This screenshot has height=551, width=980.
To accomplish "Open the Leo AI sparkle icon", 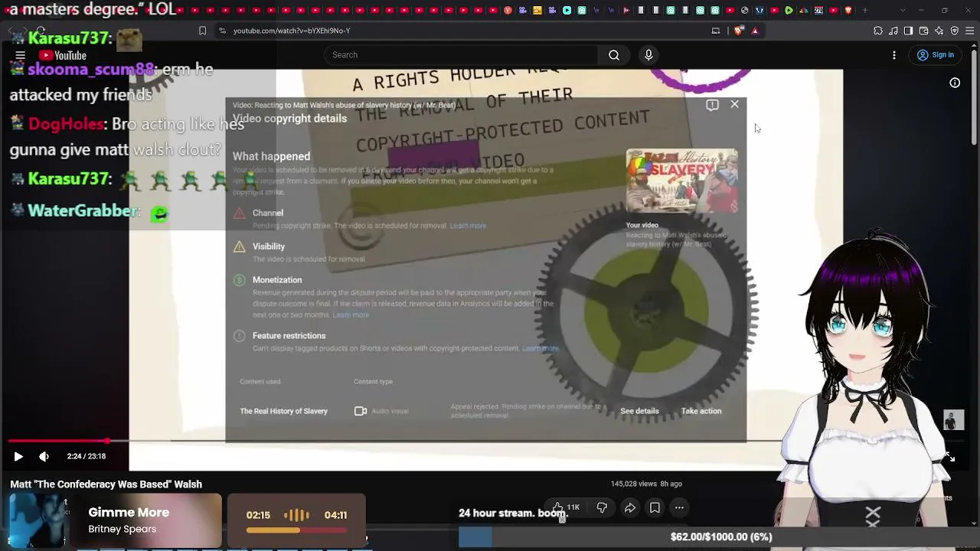I will (939, 31).
